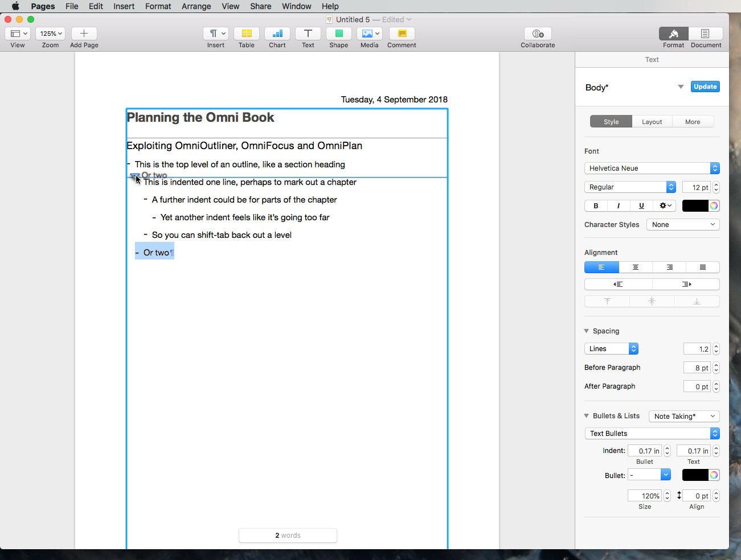The image size is (741, 560).
Task: Click the Bullet indent 0.17 in field
Action: 645,451
